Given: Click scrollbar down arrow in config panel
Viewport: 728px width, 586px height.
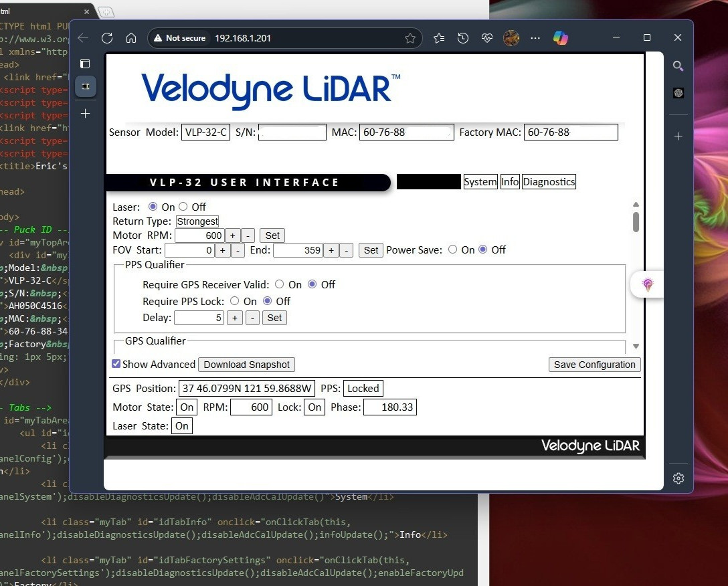Looking at the screenshot, I should point(636,346).
